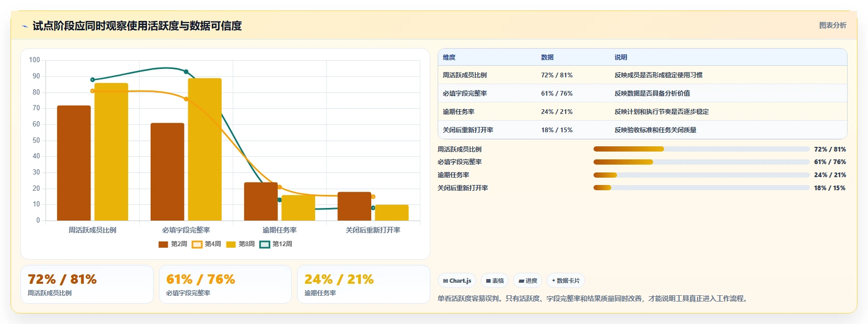The image size is (868, 324).
Task: Click the 必填字段完整率 x-axis label
Action: tap(186, 230)
